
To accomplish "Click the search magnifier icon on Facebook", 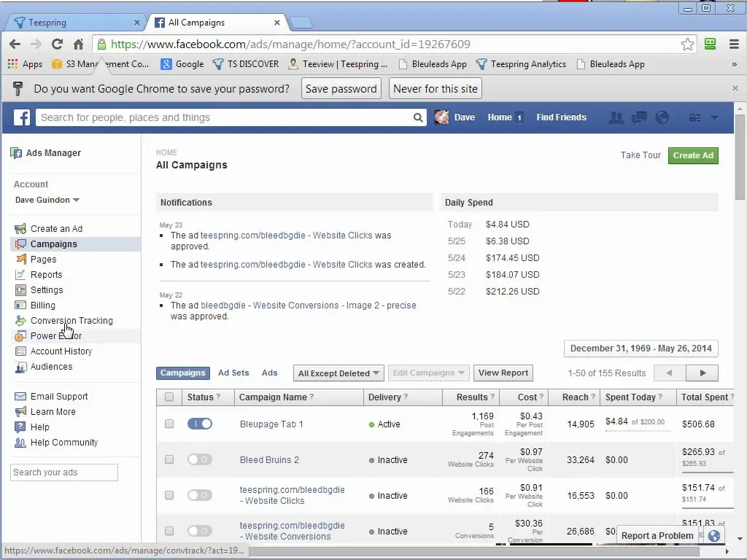I will click(x=418, y=117).
